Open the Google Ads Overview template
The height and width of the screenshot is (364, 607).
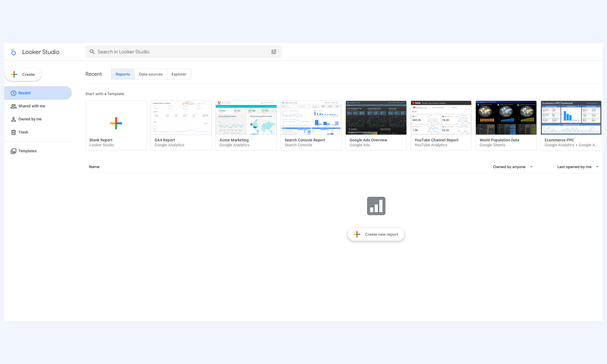pyautogui.click(x=376, y=125)
